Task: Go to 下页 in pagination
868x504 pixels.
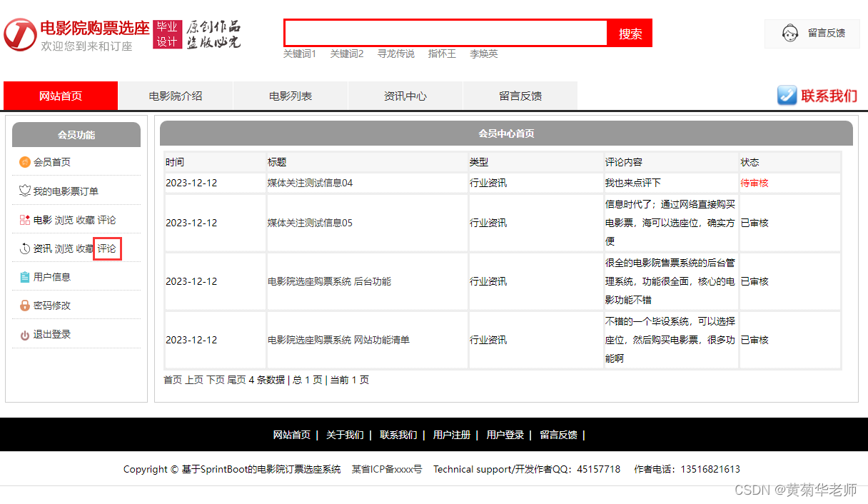Action: coord(216,380)
